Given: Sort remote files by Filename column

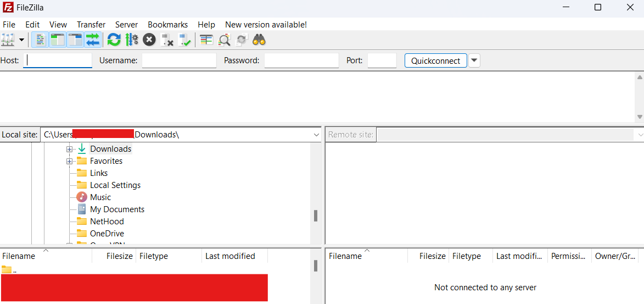Looking at the screenshot, I should (x=366, y=256).
